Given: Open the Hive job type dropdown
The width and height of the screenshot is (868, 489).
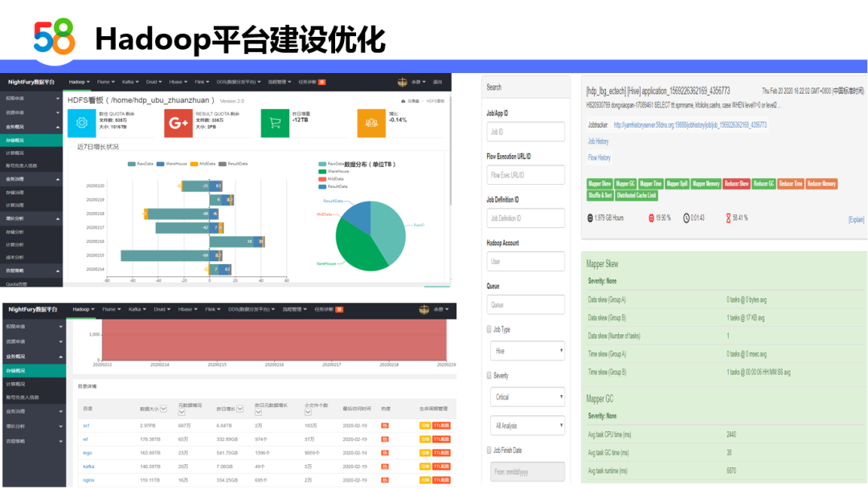Looking at the screenshot, I should point(527,351).
